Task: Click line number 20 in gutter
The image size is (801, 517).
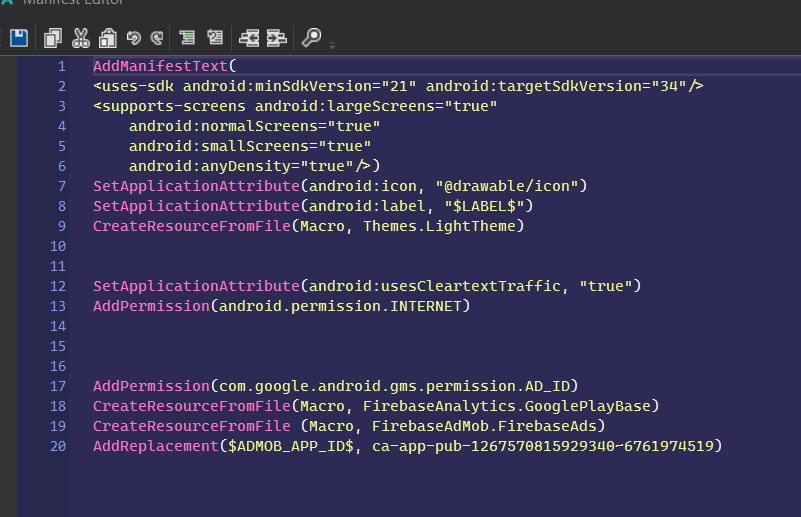Action: click(x=58, y=446)
